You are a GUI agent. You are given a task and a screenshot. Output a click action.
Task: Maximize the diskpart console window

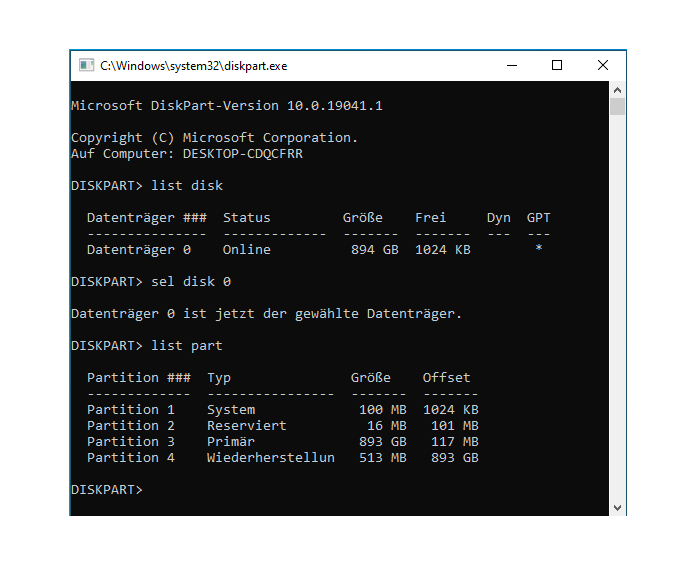pos(557,66)
